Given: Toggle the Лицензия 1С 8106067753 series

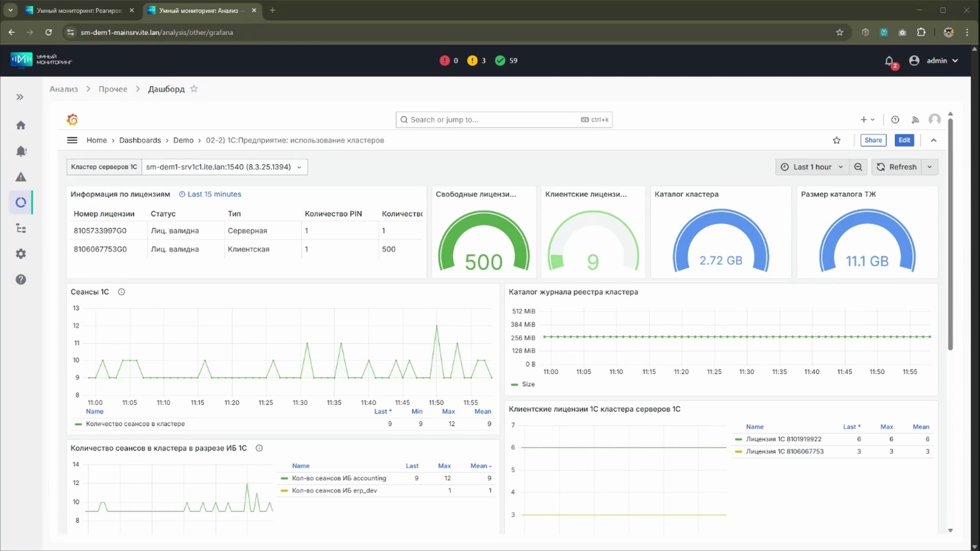Looking at the screenshot, I should (785, 452).
